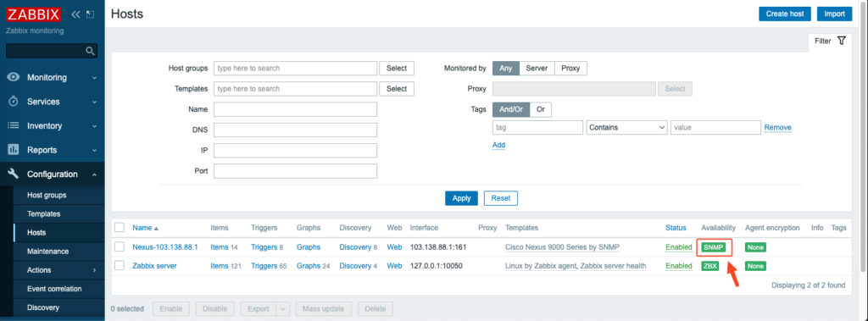Select And/Or tag evaluation

511,109
